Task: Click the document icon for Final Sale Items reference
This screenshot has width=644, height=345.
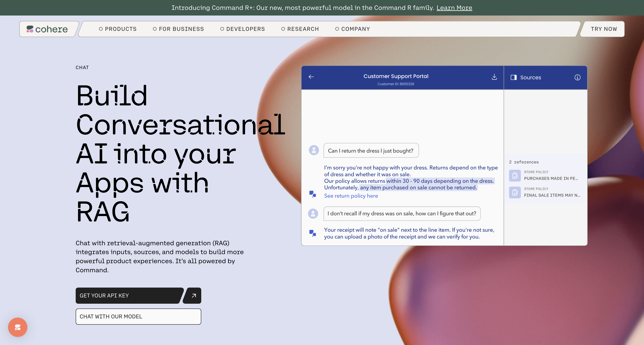Action: coord(515,192)
